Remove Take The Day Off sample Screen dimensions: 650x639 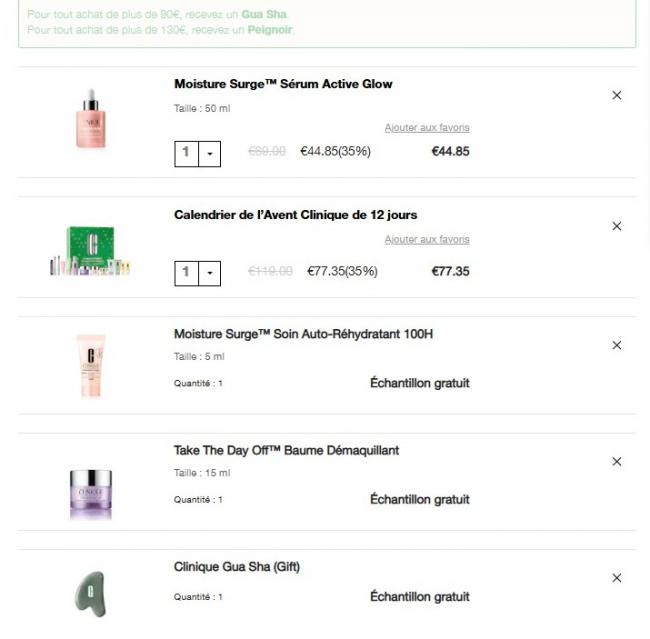pos(616,462)
